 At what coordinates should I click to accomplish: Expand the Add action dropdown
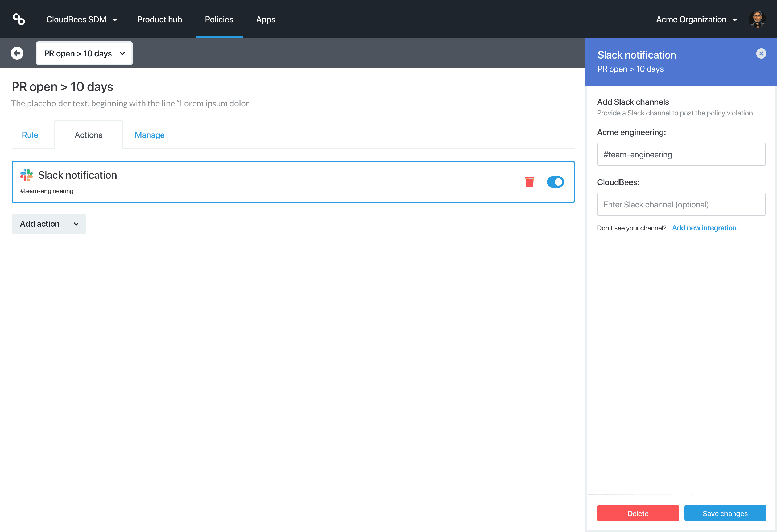(49, 224)
